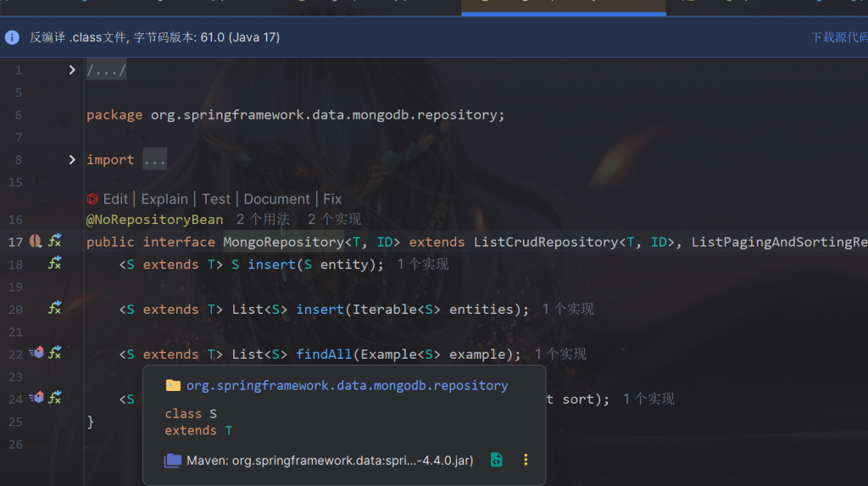Click the Edit AI action above the interface
This screenshot has height=486, width=868.
pos(115,199)
